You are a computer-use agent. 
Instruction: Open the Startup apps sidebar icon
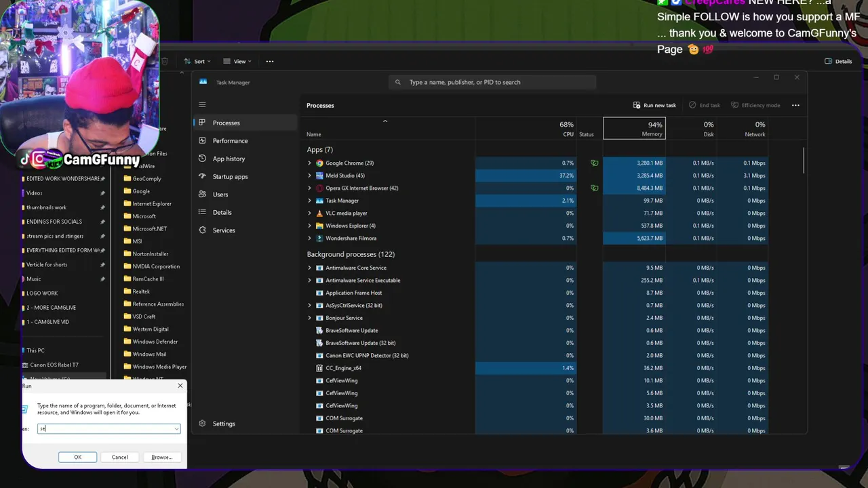pyautogui.click(x=202, y=176)
